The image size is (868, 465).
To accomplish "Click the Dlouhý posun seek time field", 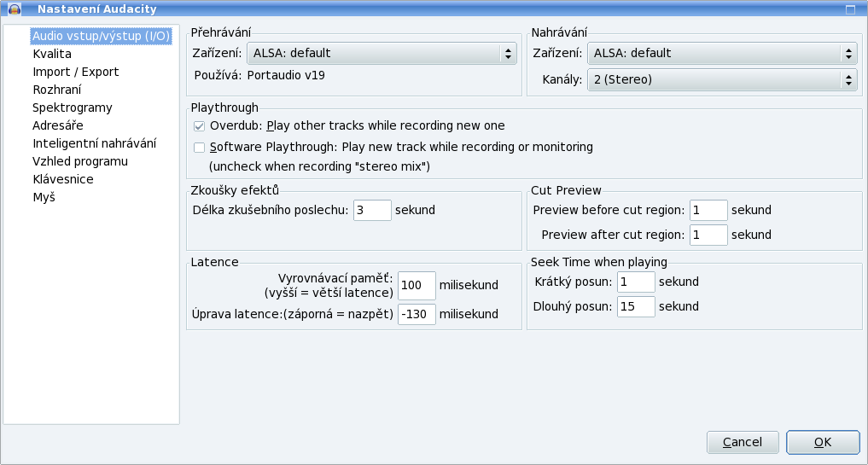I will click(x=636, y=306).
